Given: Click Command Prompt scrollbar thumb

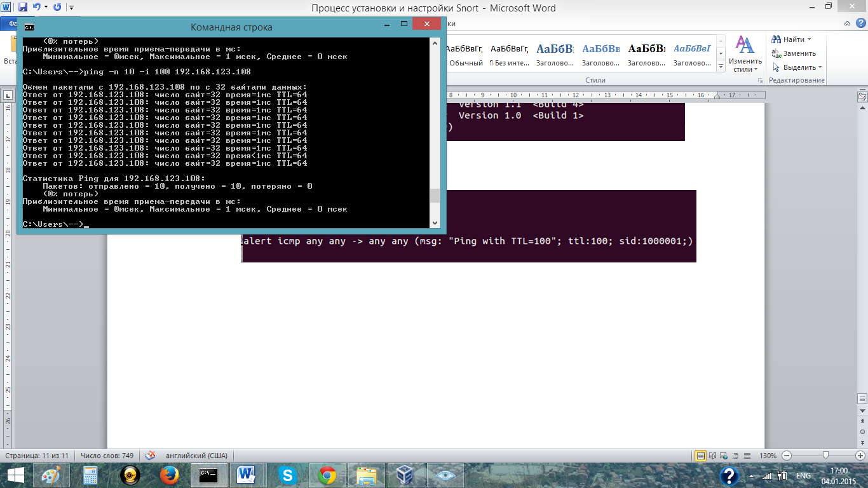Looking at the screenshot, I should [435, 195].
